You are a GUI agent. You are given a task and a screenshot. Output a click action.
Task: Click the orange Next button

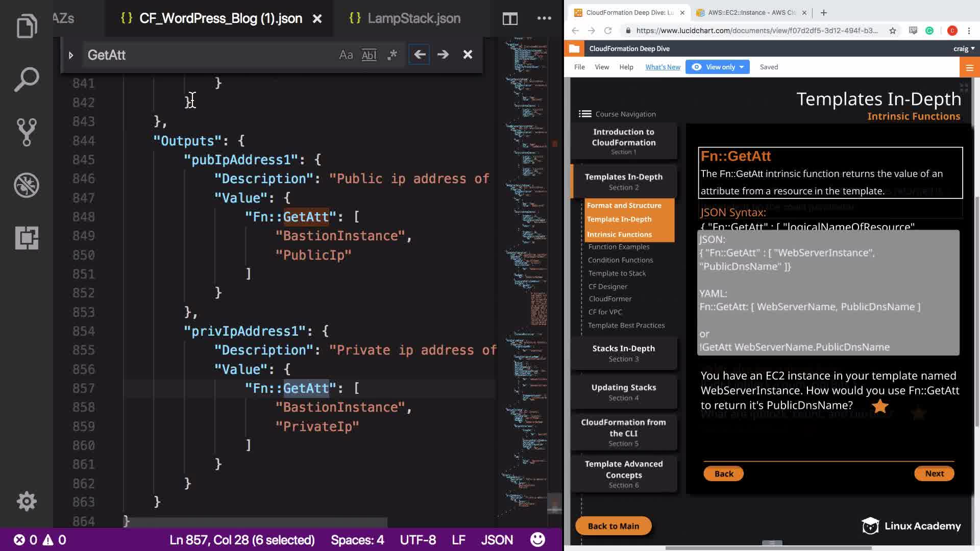click(x=934, y=473)
